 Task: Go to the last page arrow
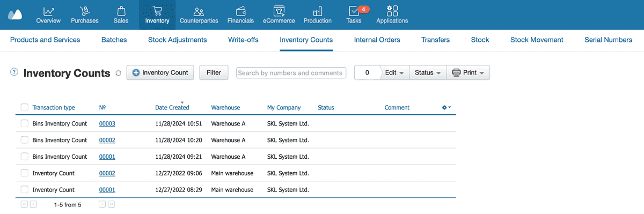pos(111,204)
